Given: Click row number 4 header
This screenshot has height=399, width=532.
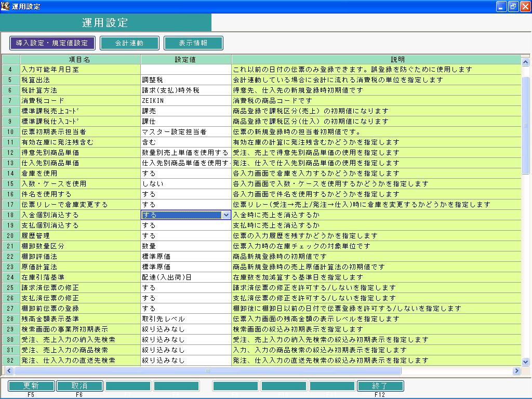Looking at the screenshot, I should point(11,70).
